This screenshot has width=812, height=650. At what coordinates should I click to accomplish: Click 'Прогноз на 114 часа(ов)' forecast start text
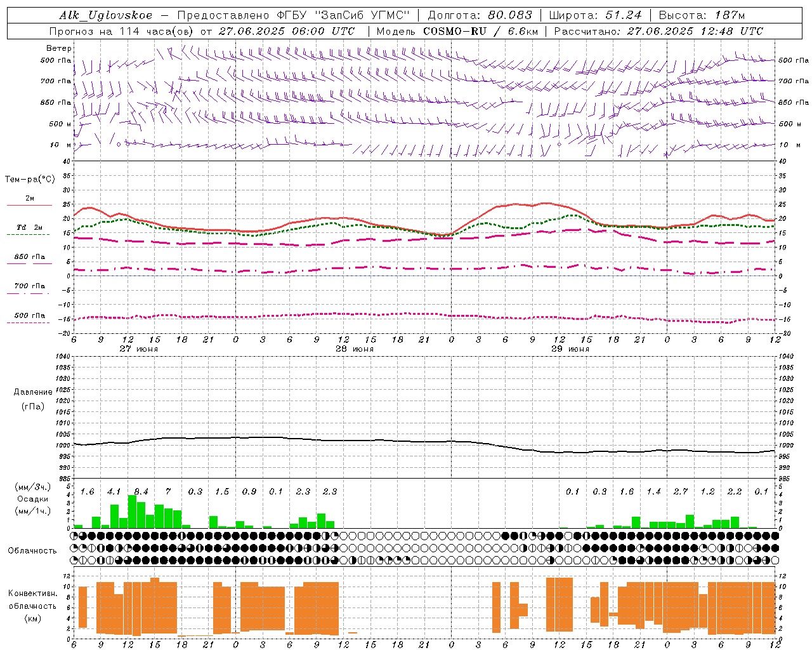tap(122, 31)
